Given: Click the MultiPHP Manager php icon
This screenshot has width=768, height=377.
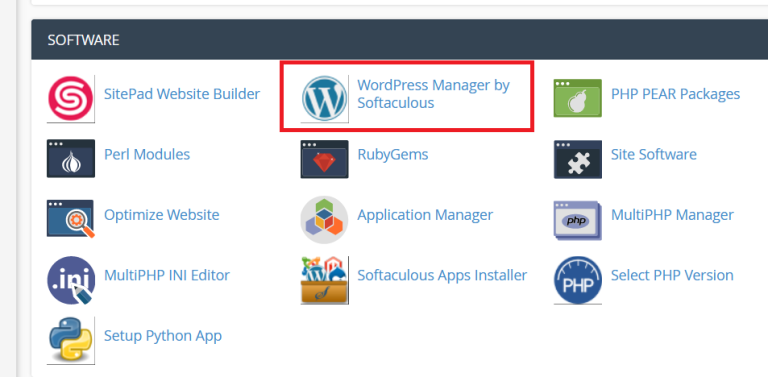Looking at the screenshot, I should pyautogui.click(x=577, y=220).
